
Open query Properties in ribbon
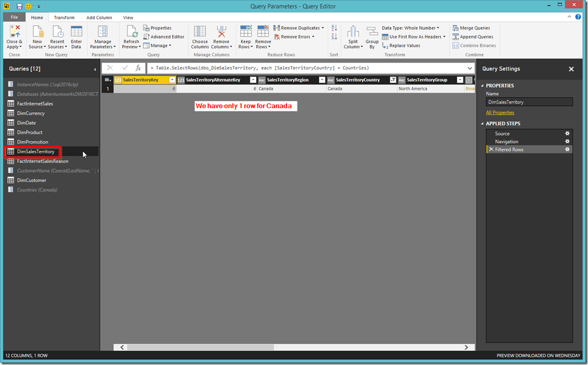(x=157, y=28)
